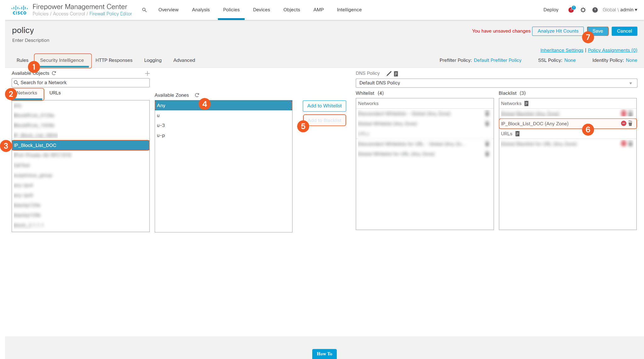Refresh the Available Objects list

[54, 73]
